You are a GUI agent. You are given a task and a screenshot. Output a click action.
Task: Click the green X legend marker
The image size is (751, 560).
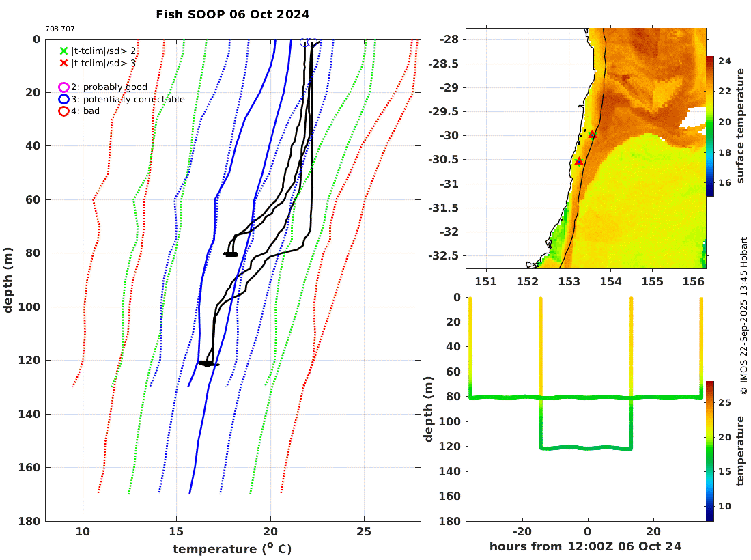(63, 51)
